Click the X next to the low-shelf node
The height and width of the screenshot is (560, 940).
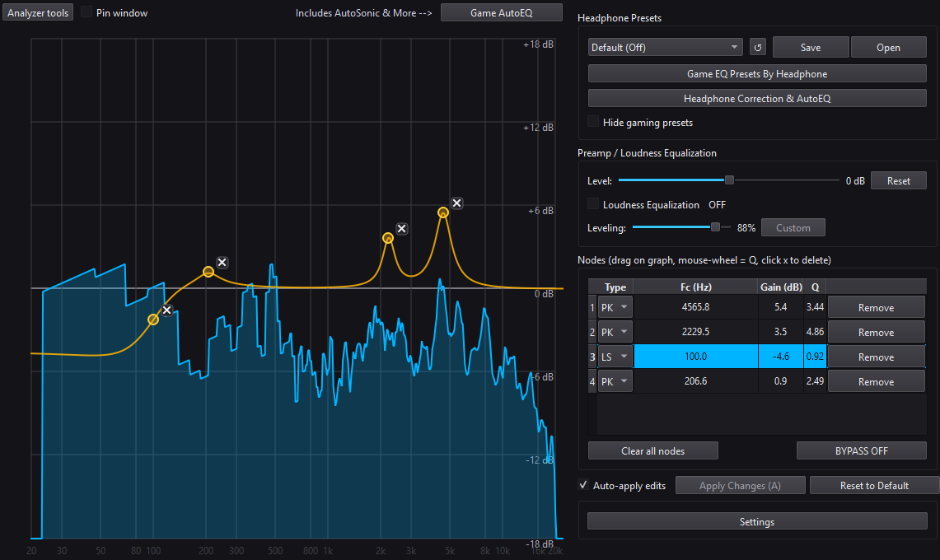[x=166, y=310]
